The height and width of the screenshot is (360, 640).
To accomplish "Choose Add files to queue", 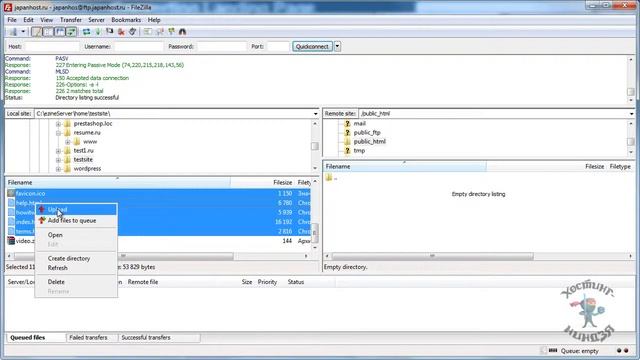I will point(76,220).
